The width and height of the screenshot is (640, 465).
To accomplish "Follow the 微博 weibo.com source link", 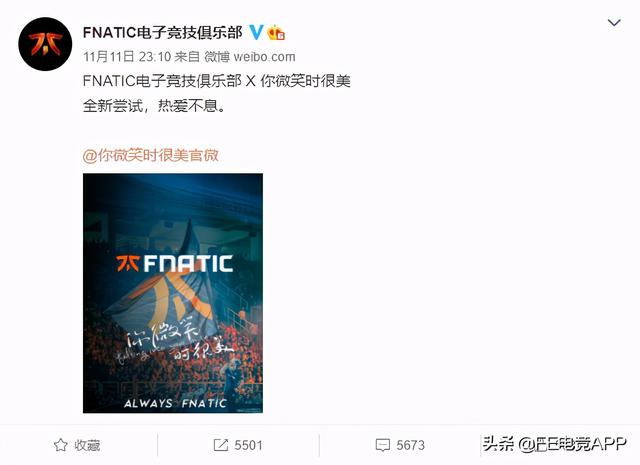I will [250, 57].
